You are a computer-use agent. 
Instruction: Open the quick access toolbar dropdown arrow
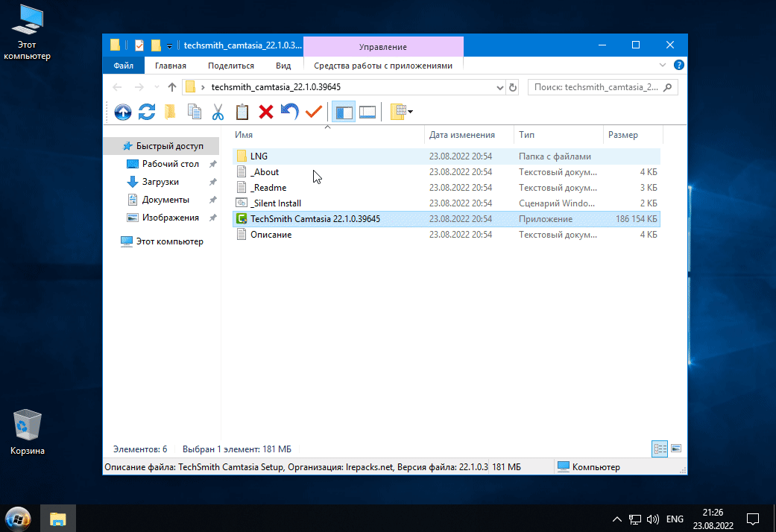click(x=169, y=46)
